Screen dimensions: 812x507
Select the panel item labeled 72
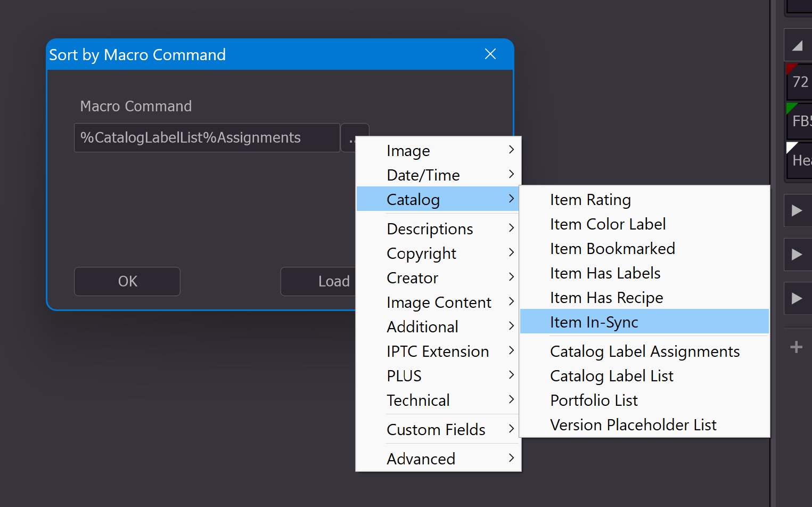click(x=800, y=82)
